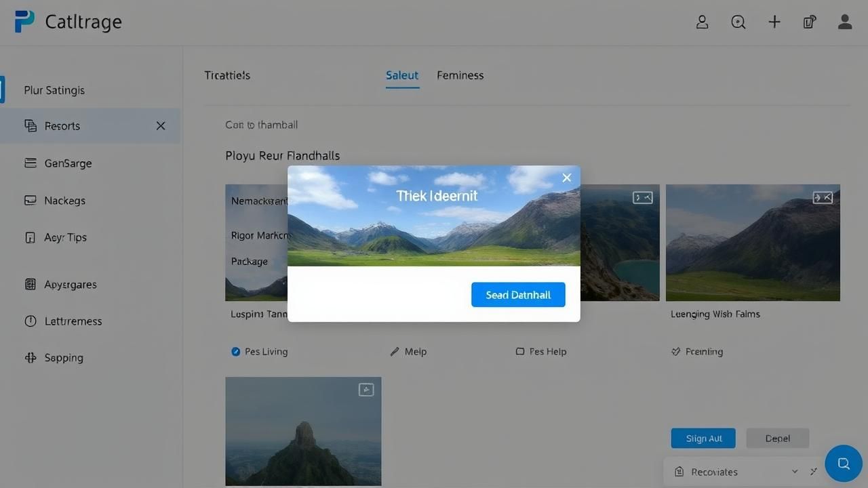
Task: Collapse the Resorts sidebar item with X
Action: click(x=161, y=126)
